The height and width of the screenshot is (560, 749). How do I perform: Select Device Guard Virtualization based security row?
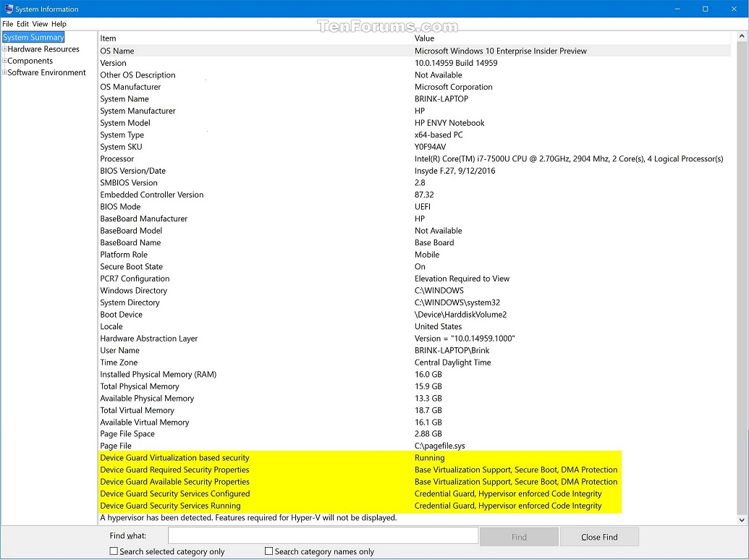click(415, 458)
